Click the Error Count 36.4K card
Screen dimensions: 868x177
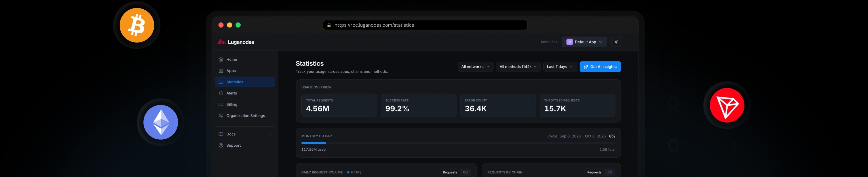(x=498, y=105)
